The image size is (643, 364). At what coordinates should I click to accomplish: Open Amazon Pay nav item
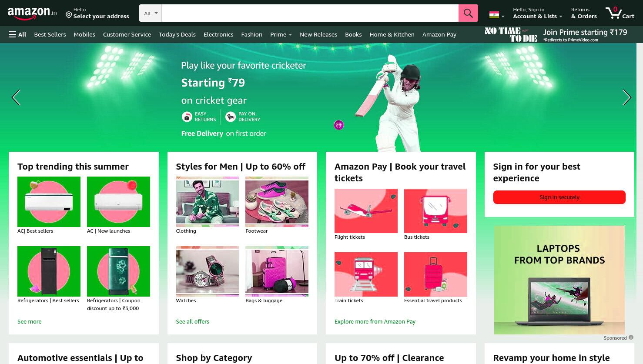(439, 34)
